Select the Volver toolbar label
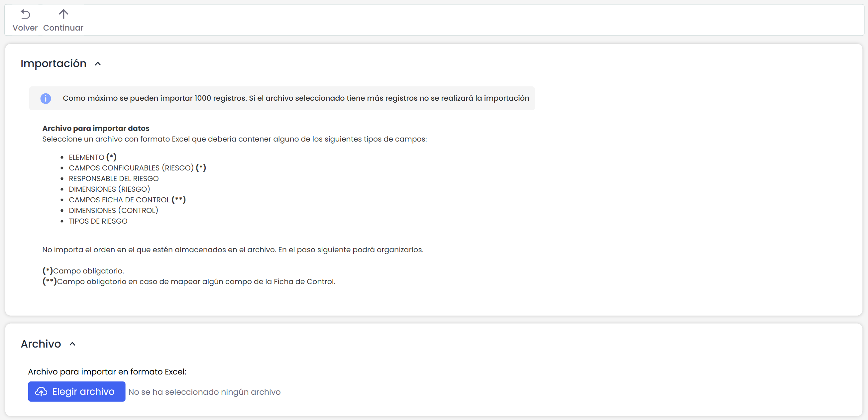 [25, 28]
